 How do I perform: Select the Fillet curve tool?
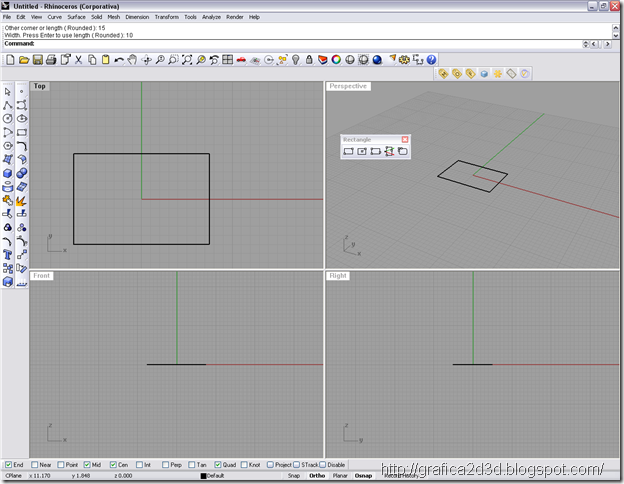click(x=22, y=146)
